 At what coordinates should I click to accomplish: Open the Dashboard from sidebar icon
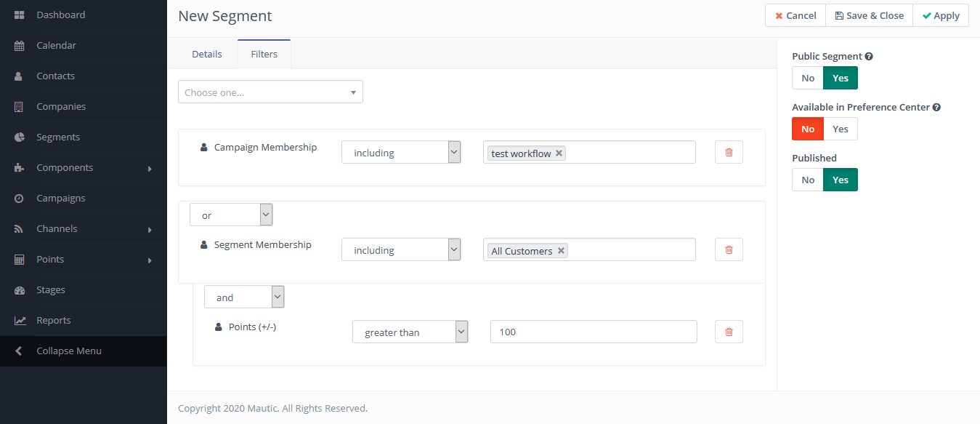(x=20, y=15)
